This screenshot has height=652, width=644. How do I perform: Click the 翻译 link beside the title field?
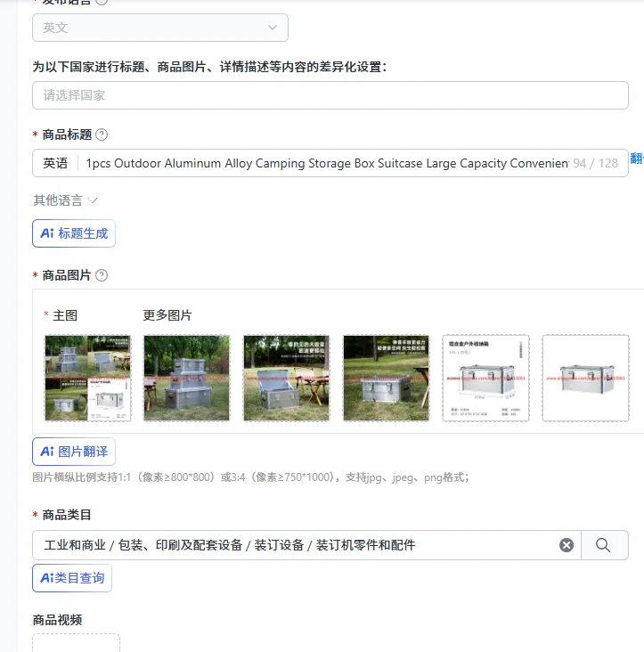click(x=637, y=159)
